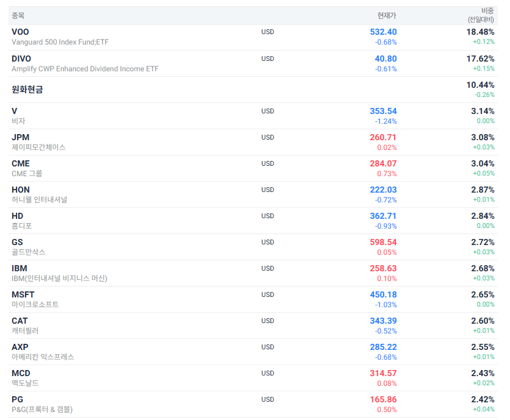Open the IBM ticker

pos(20,268)
